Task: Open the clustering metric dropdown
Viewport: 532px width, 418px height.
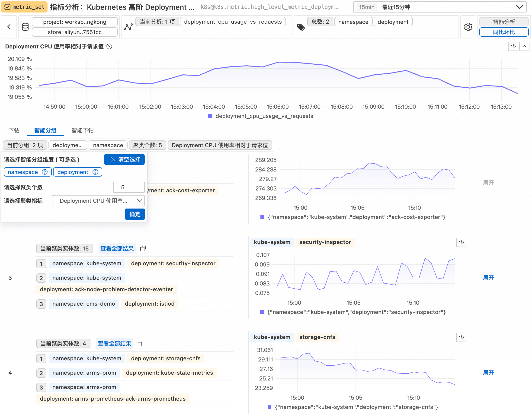Action: coord(98,201)
